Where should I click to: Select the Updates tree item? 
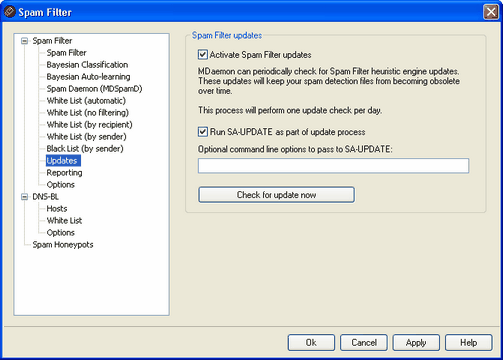pos(62,161)
